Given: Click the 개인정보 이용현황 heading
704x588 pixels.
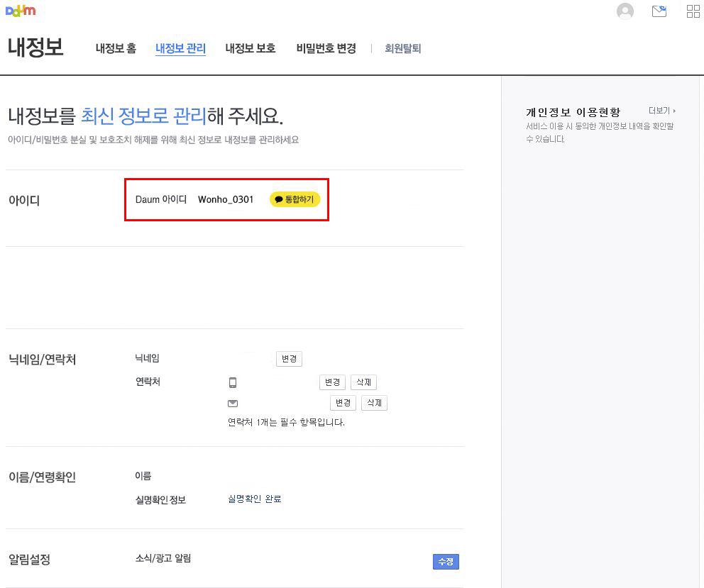Looking at the screenshot, I should tap(573, 112).
